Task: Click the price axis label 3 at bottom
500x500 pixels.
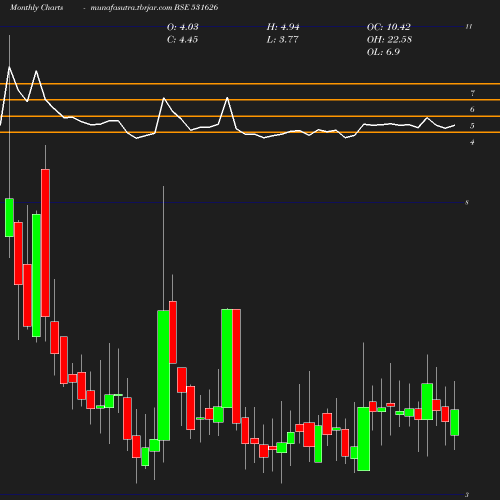Action: [x=467, y=495]
